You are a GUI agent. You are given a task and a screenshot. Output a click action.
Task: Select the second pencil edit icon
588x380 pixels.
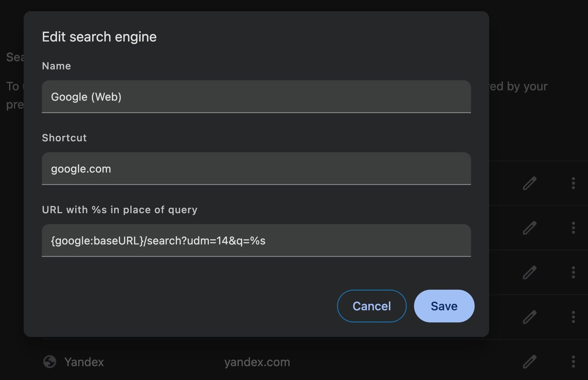(530, 228)
